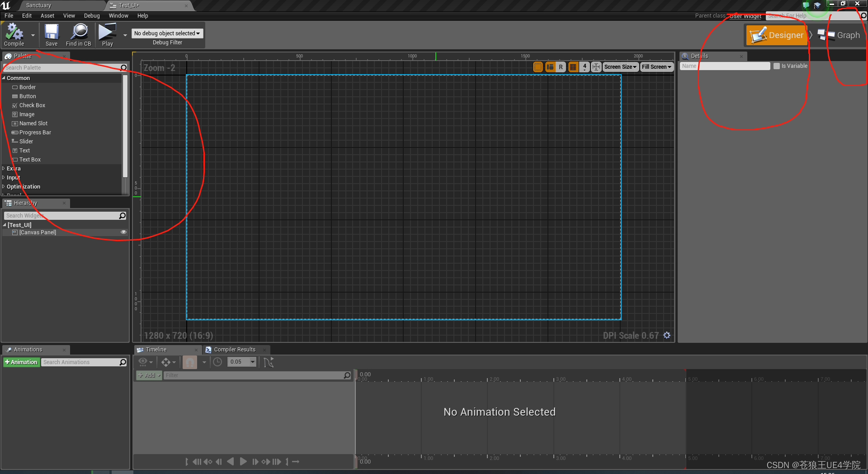Enable the Is Variable checkbox in Details panel

(776, 66)
